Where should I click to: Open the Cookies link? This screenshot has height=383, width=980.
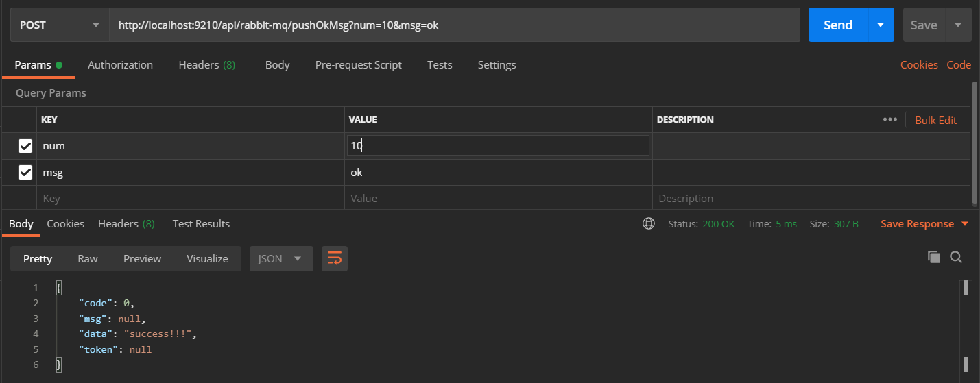[918, 65]
